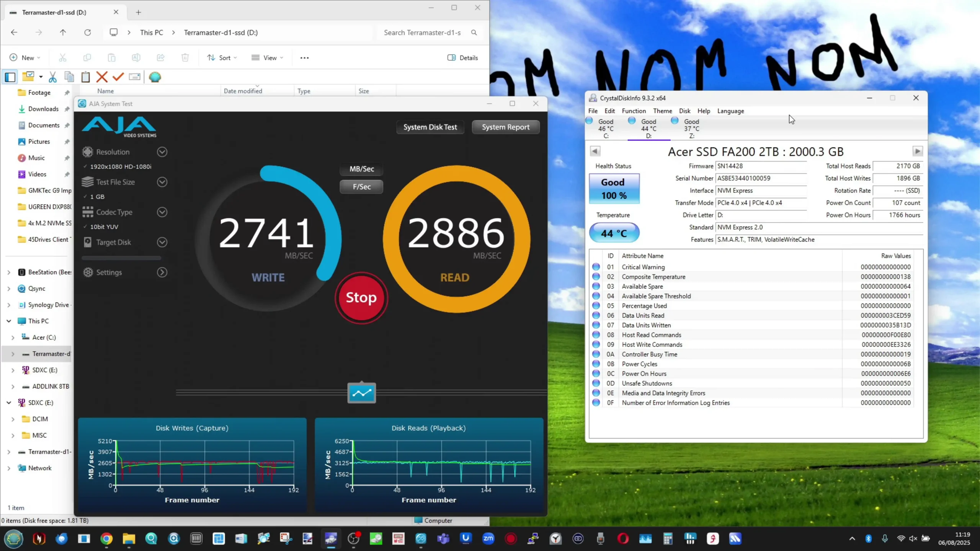Open CrystalDiskInfo Language menu
The width and height of the screenshot is (980, 551).
click(x=730, y=111)
